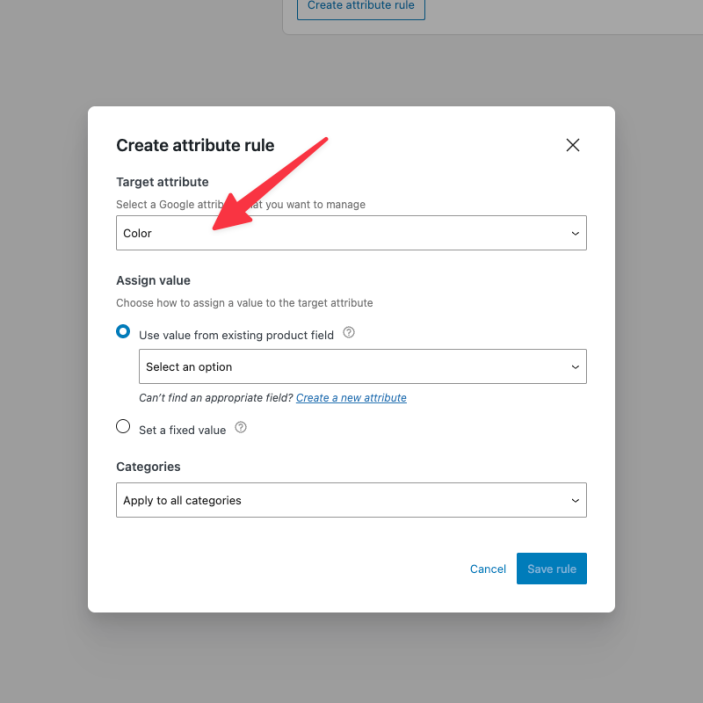Click the Categories field label

(148, 467)
